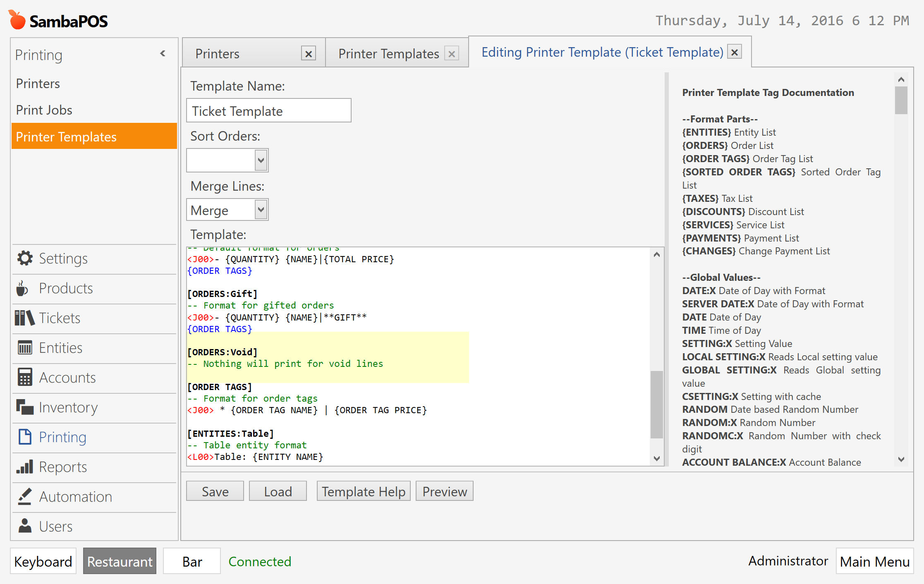Click the {PAYMENTS} Payment List documentation line
924x584 pixels.
740,238
